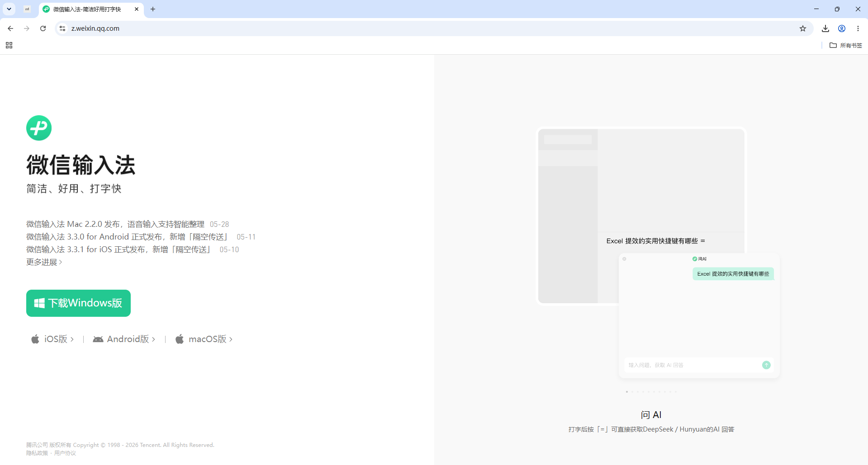Click the 简洁、好用、打字快 tagline
868x465 pixels.
click(74, 188)
